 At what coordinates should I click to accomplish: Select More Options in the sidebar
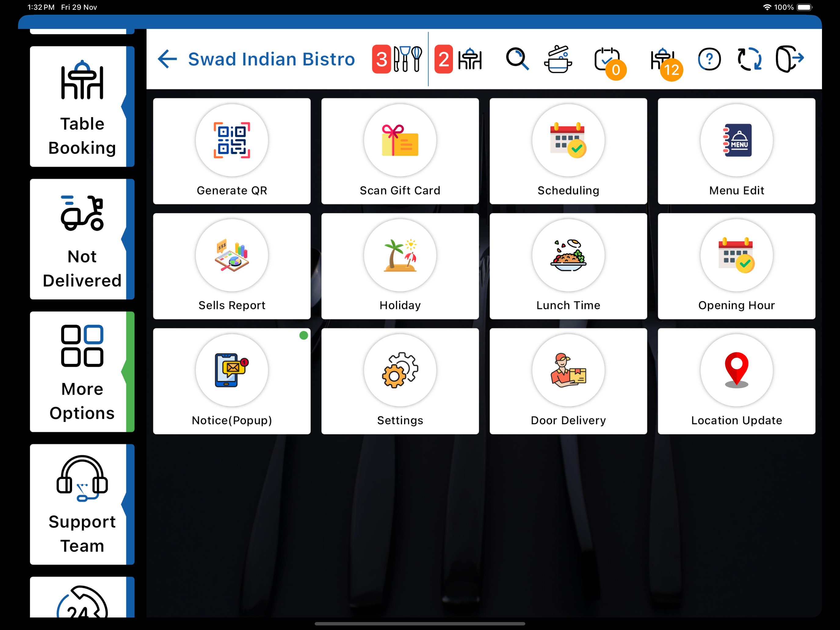[x=82, y=371]
